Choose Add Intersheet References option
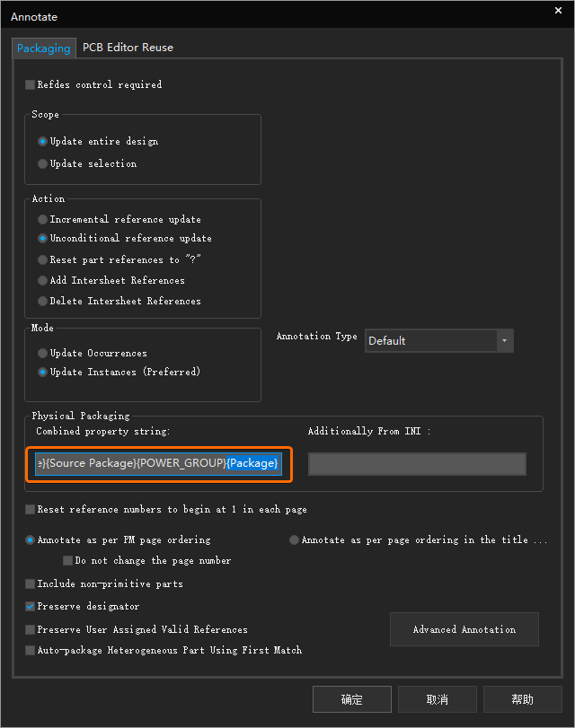Image resolution: width=575 pixels, height=728 pixels. 43,281
